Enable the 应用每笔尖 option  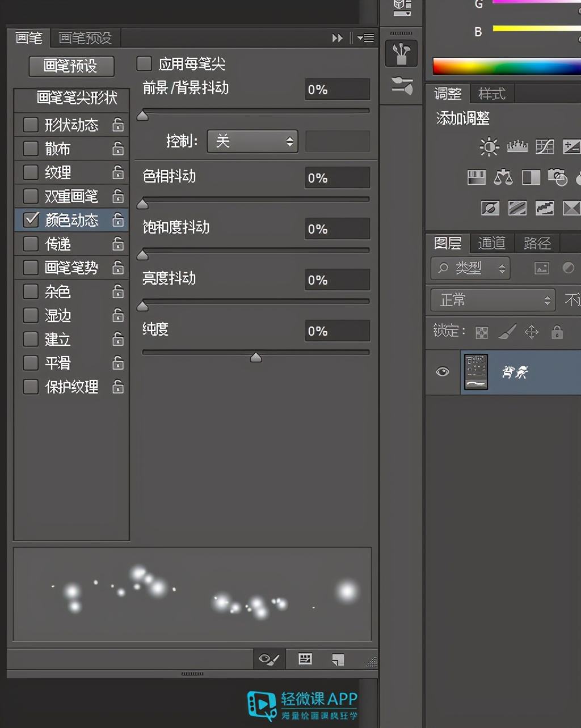tap(144, 64)
